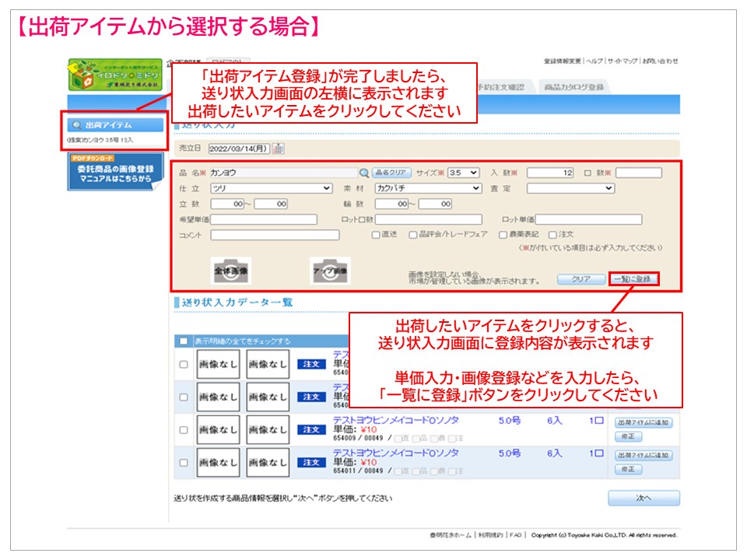
Task: Open the FAQ footer link
Action: (515, 535)
